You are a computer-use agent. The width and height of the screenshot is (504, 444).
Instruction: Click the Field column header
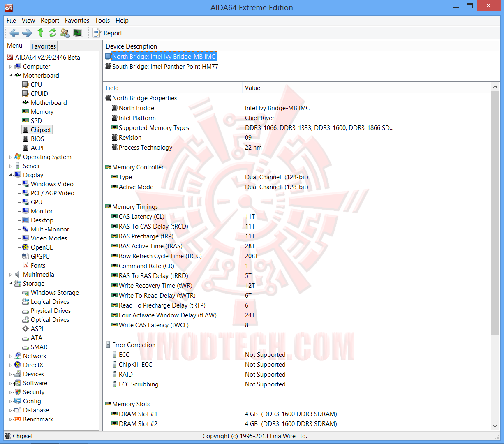coord(173,88)
